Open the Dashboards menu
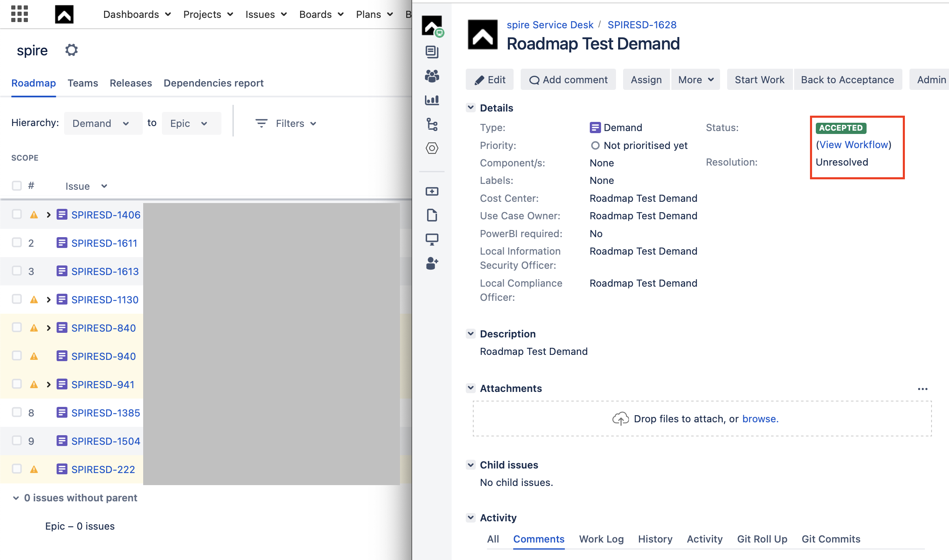949x560 pixels. [x=137, y=14]
